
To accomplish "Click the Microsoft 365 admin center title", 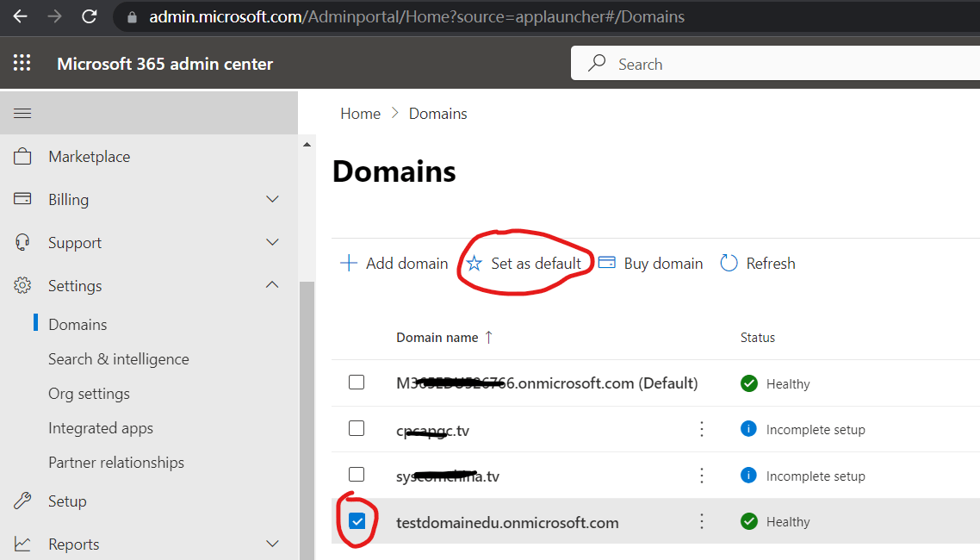I will 165,64.
